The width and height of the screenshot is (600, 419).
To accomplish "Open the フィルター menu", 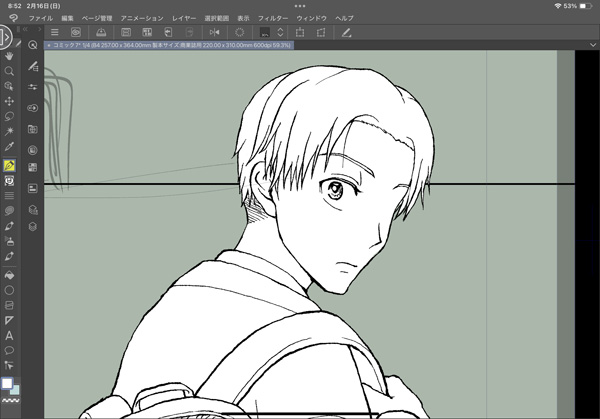I will point(273,18).
